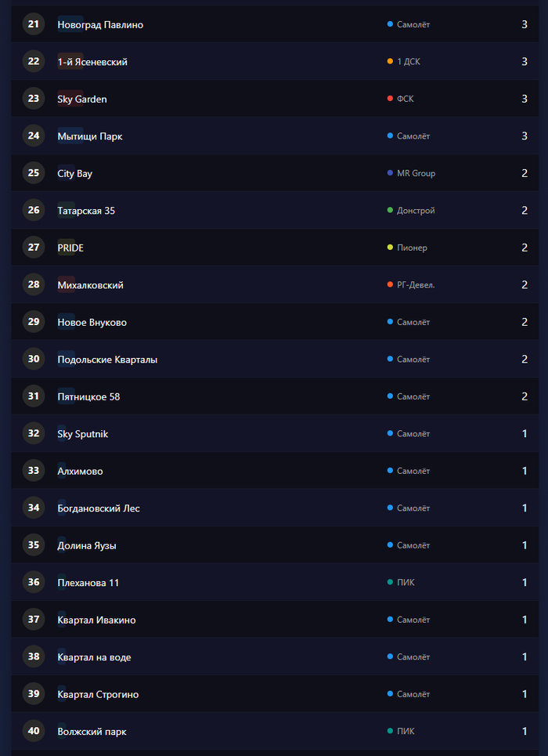Click the РГ-Девел. developer label
This screenshot has height=756, width=548.
pyautogui.click(x=416, y=285)
